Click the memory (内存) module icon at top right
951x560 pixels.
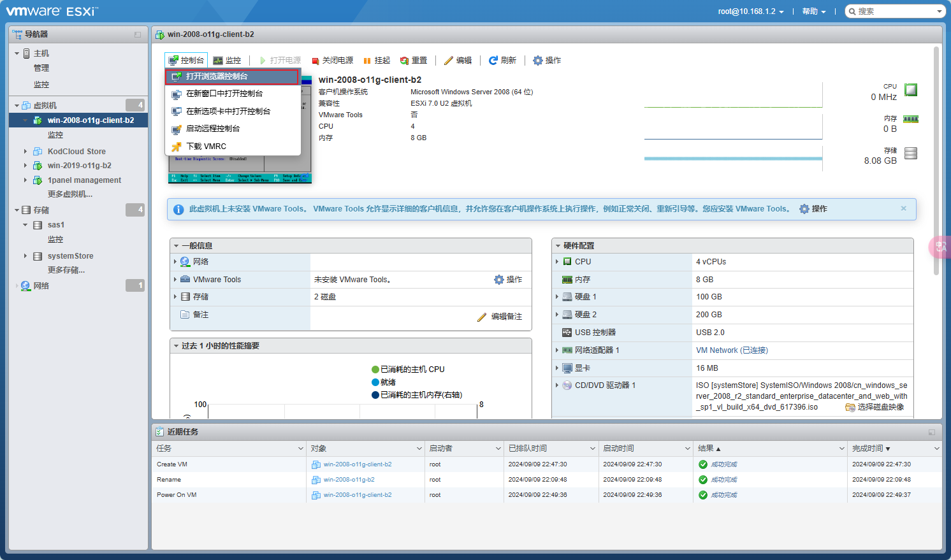(911, 119)
